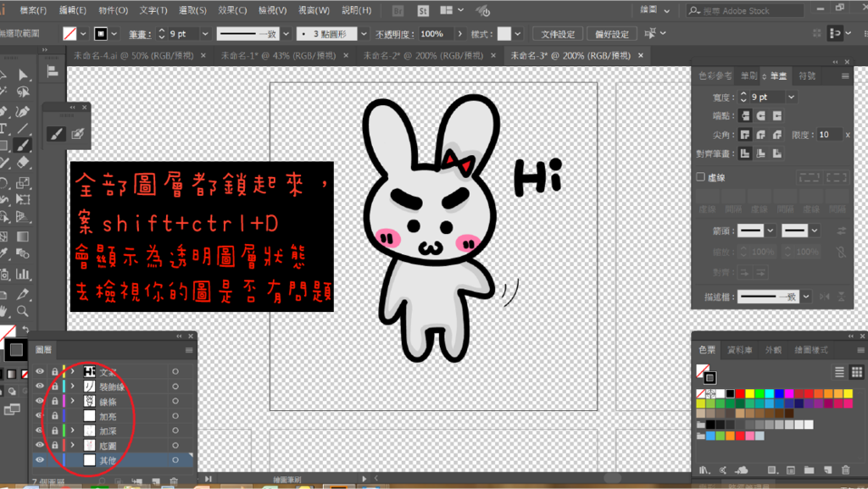Expand the 文案 layer contents
The width and height of the screenshot is (868, 489).
73,372
